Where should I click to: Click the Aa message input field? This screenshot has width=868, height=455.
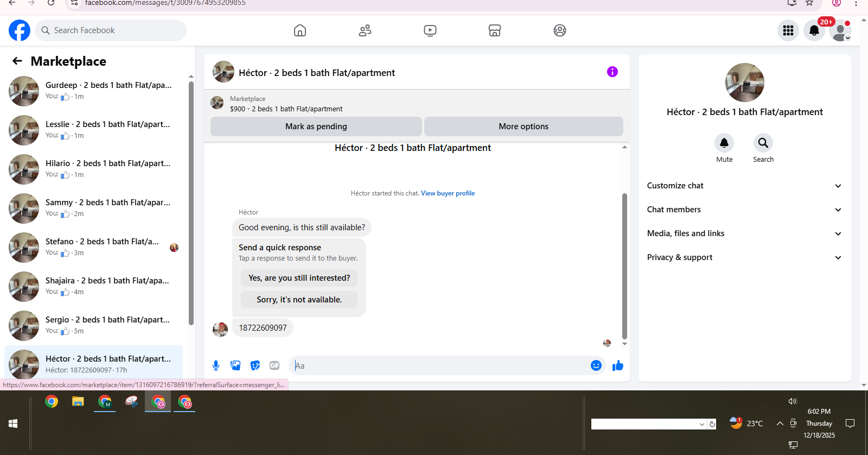441,365
